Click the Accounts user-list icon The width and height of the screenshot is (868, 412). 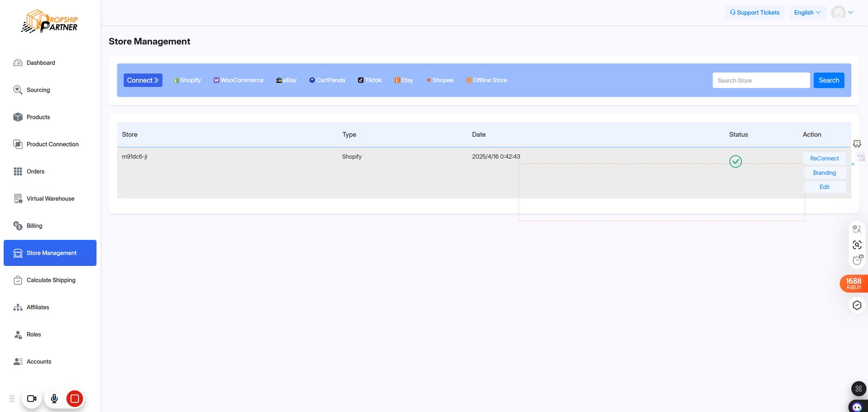pyautogui.click(x=18, y=362)
